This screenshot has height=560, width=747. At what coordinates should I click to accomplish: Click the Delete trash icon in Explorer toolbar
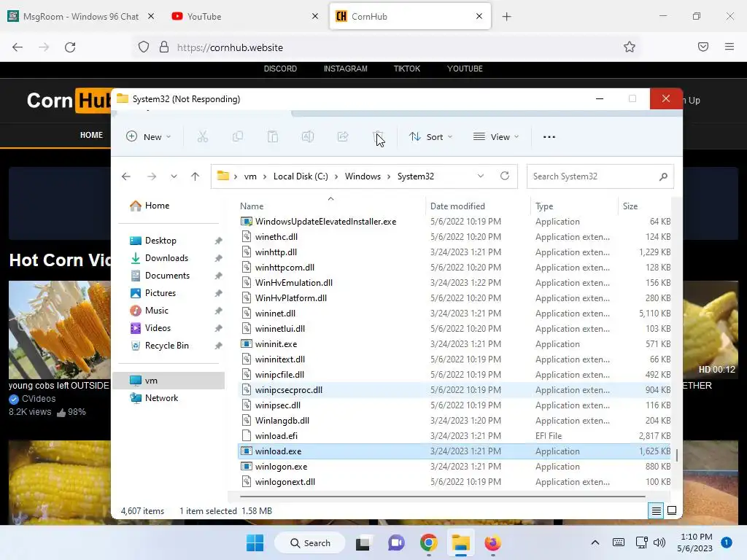pyautogui.click(x=378, y=136)
